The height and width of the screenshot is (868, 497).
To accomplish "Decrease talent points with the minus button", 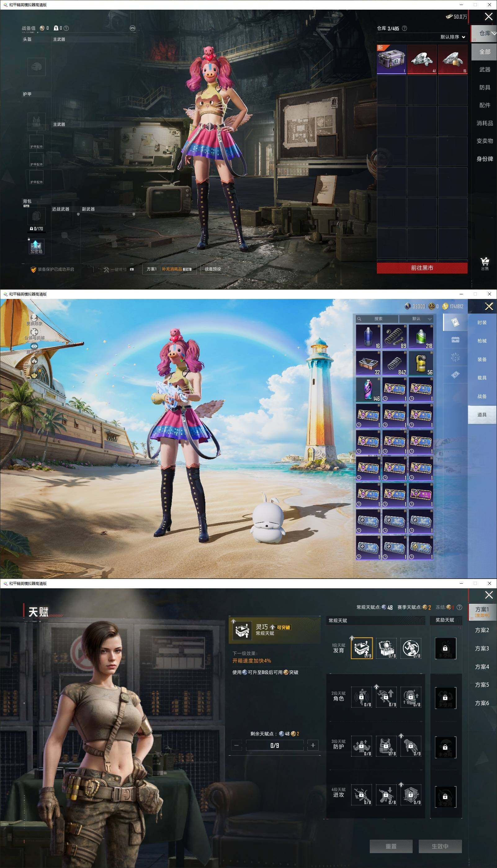I will [236, 745].
